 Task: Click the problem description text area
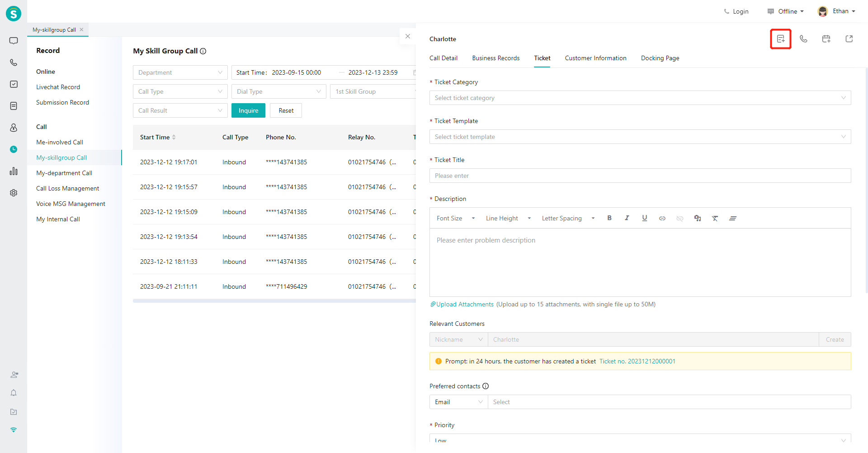pos(640,262)
